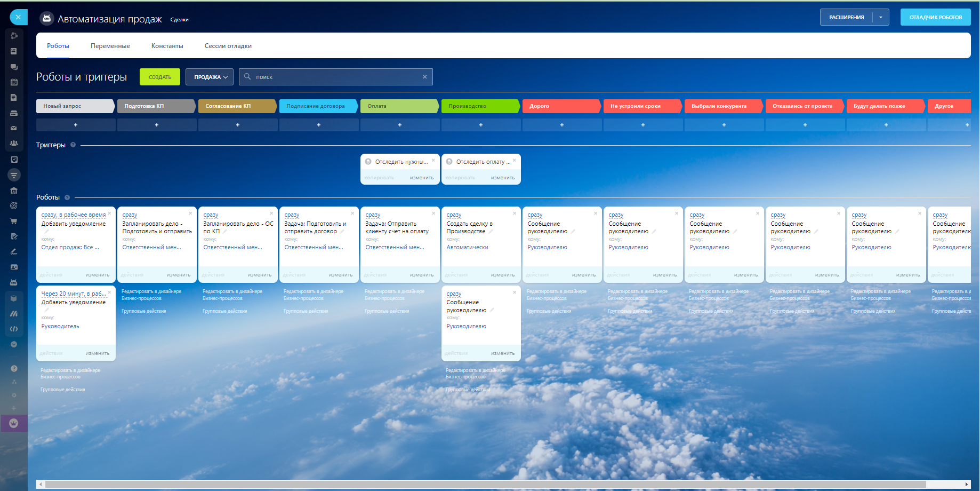Open the gear settings icon in sidebar

pos(14,395)
